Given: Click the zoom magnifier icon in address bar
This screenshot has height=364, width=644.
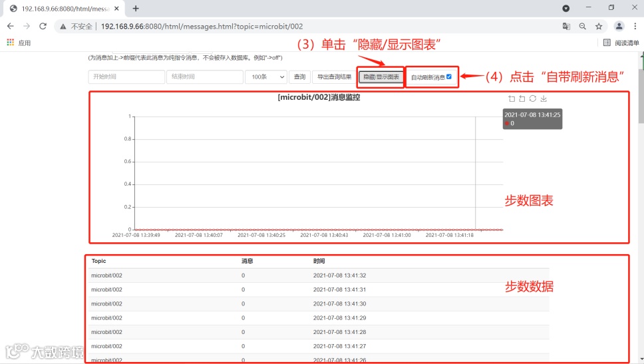Looking at the screenshot, I should click(x=582, y=27).
